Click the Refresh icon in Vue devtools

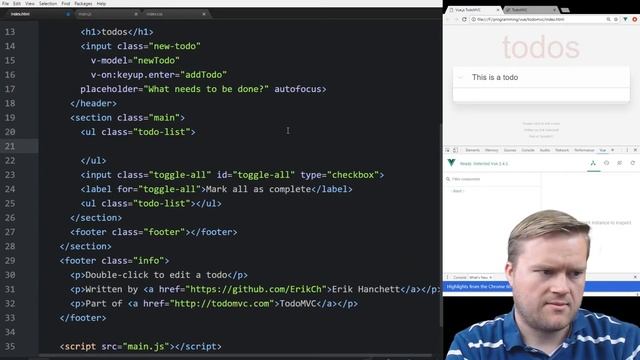pos(633,163)
